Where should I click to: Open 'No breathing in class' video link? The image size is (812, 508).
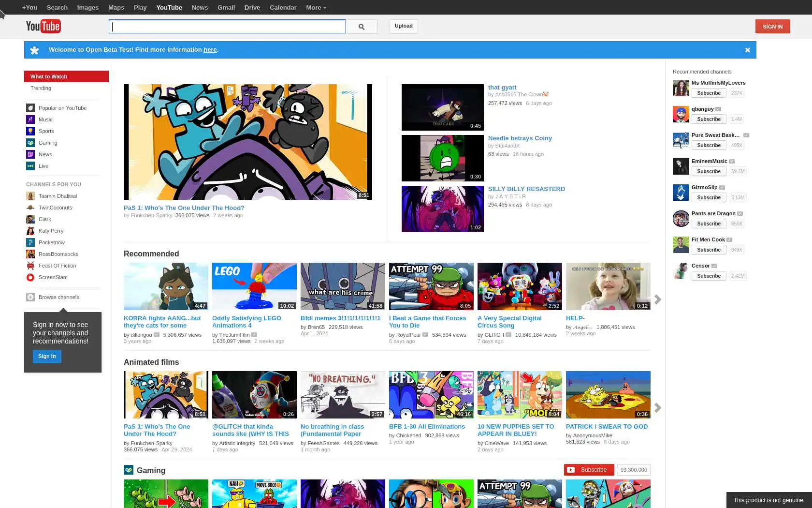332,430
